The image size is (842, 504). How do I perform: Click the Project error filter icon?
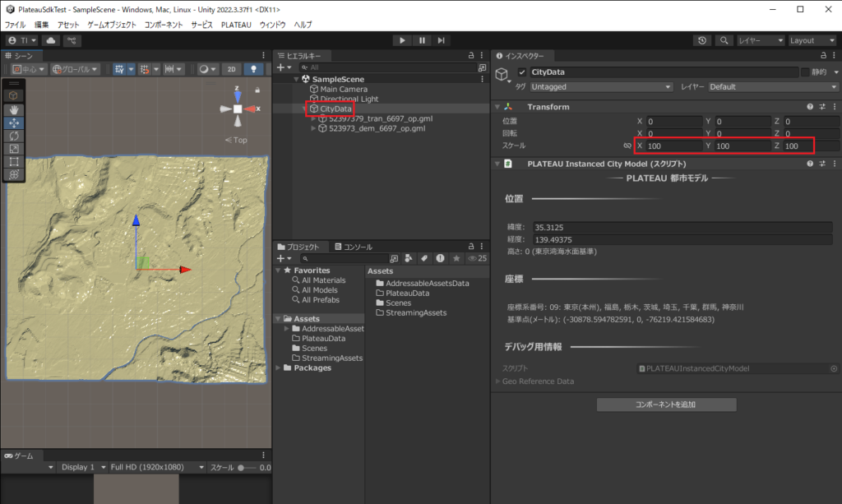441,259
